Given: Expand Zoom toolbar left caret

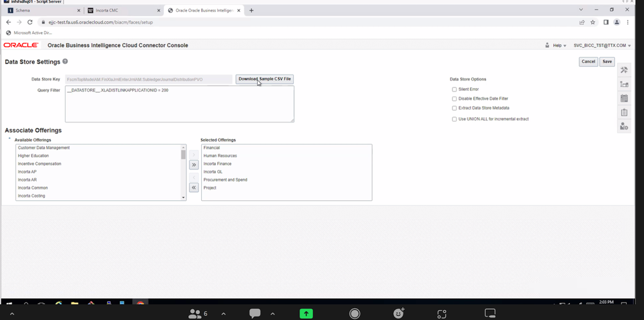Looking at the screenshot, I should point(12,314).
